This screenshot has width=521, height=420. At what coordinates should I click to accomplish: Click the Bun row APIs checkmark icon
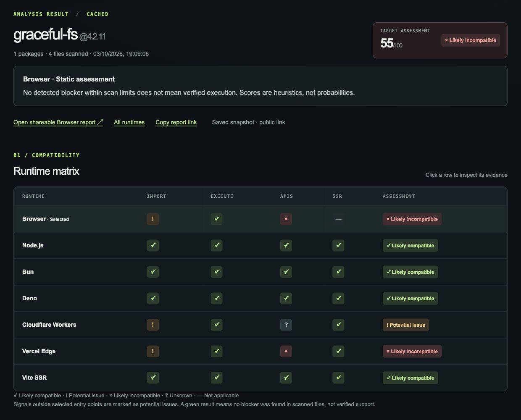tap(286, 272)
